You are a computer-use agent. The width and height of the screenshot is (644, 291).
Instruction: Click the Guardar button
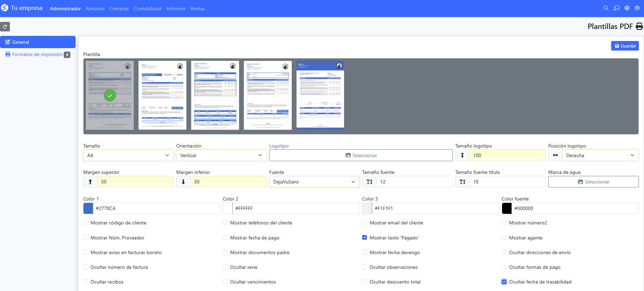pos(625,46)
